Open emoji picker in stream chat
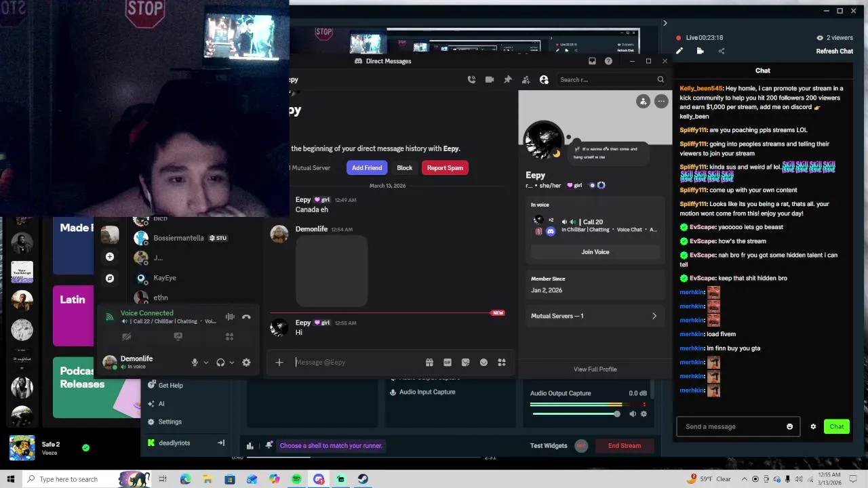Image resolution: width=868 pixels, height=488 pixels. pos(789,426)
